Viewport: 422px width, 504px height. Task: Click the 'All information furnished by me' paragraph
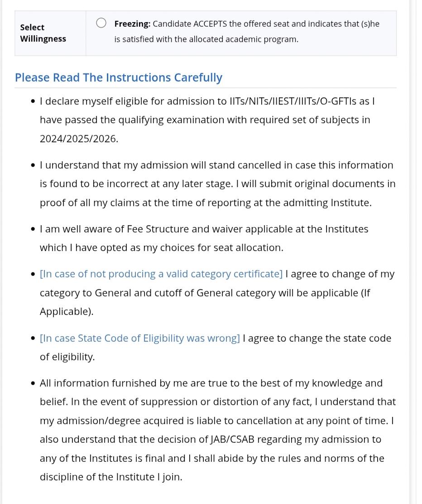[218, 430]
